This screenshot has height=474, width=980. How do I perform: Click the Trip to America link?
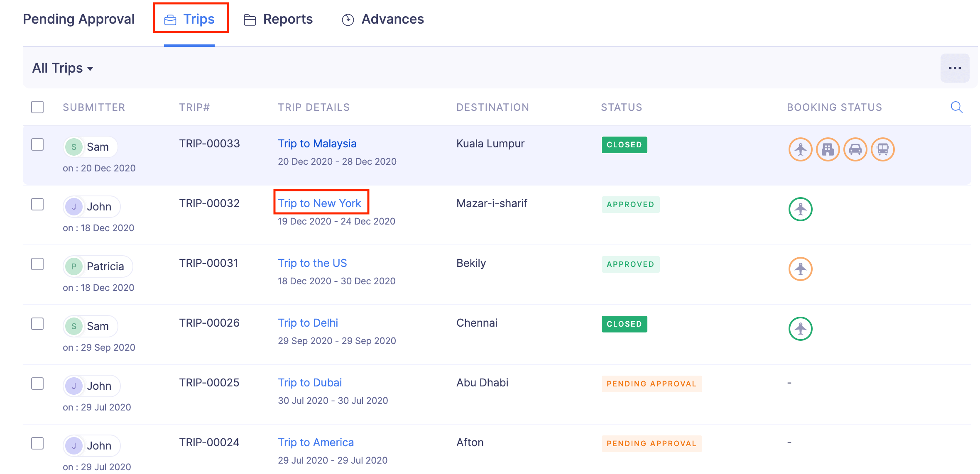(316, 442)
